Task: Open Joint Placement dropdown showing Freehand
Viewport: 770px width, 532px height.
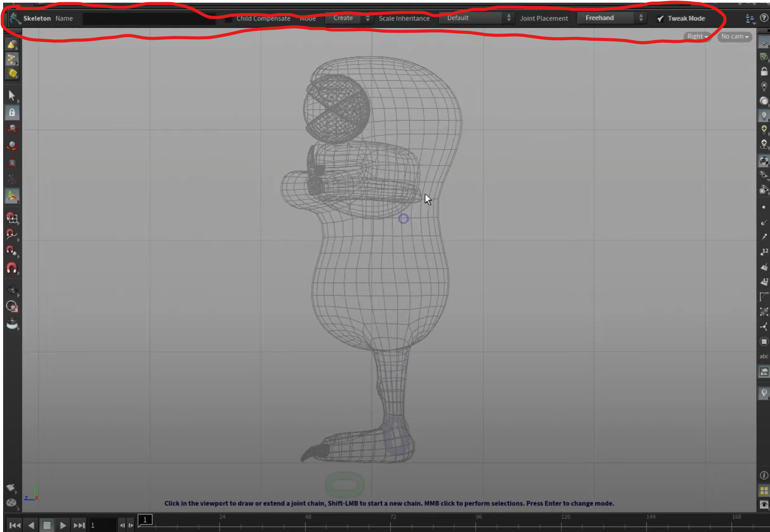Action: tap(611, 18)
